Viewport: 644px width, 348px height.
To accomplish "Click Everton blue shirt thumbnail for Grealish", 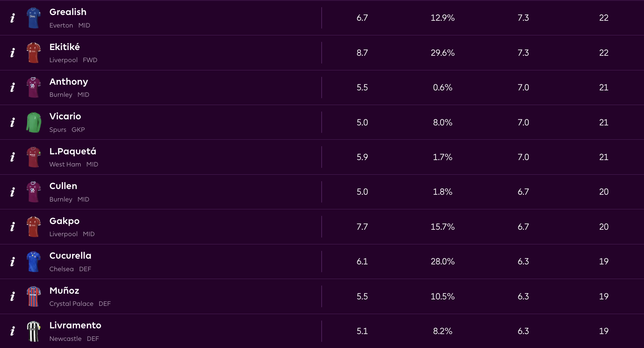I will pos(34,18).
